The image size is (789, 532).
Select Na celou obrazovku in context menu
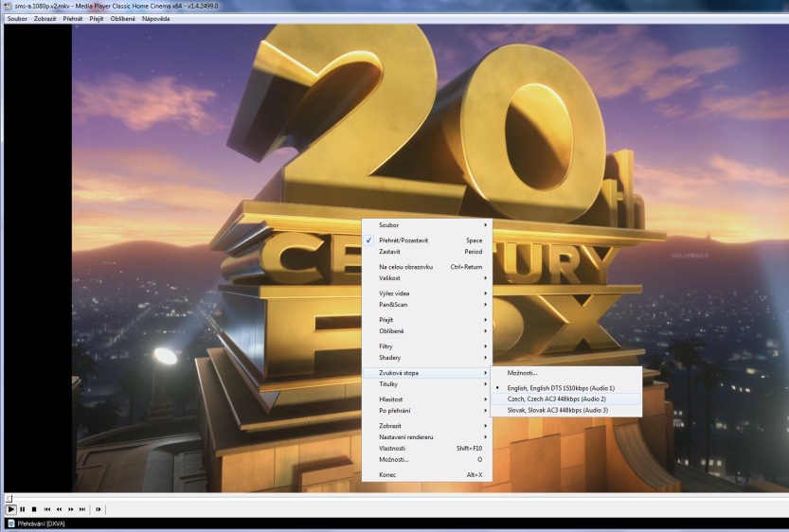[x=405, y=267]
